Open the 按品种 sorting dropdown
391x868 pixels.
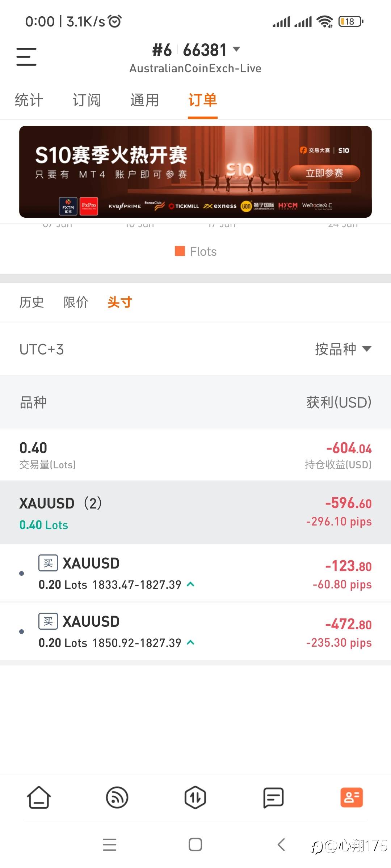point(343,349)
